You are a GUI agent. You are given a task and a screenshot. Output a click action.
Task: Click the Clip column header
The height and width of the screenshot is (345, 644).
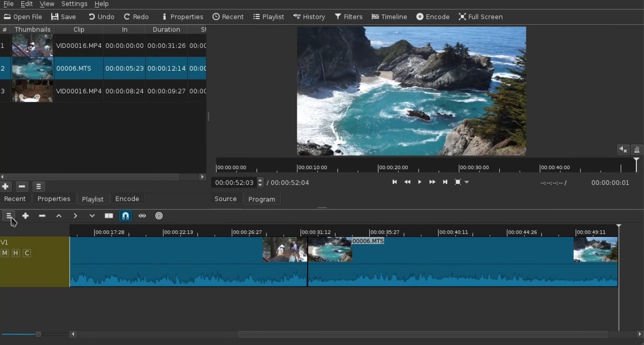(79, 29)
